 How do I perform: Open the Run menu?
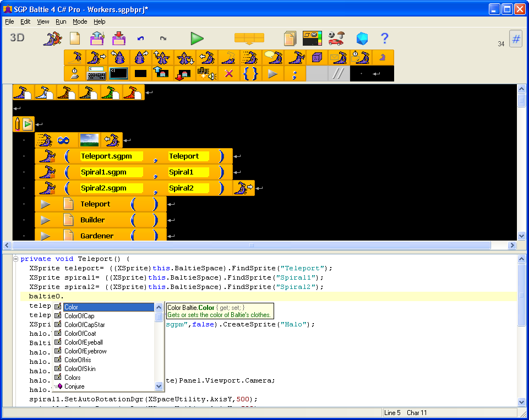click(x=61, y=21)
